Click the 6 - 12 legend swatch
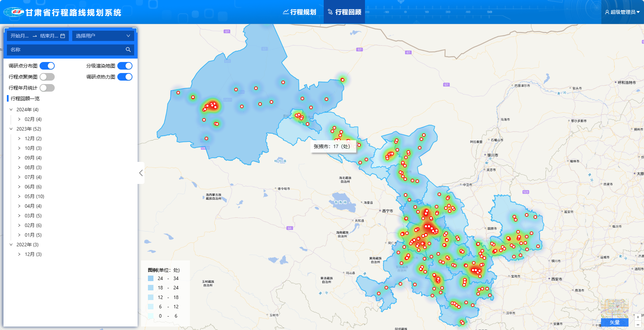Screen dimensions: 644x330 (x=151, y=307)
